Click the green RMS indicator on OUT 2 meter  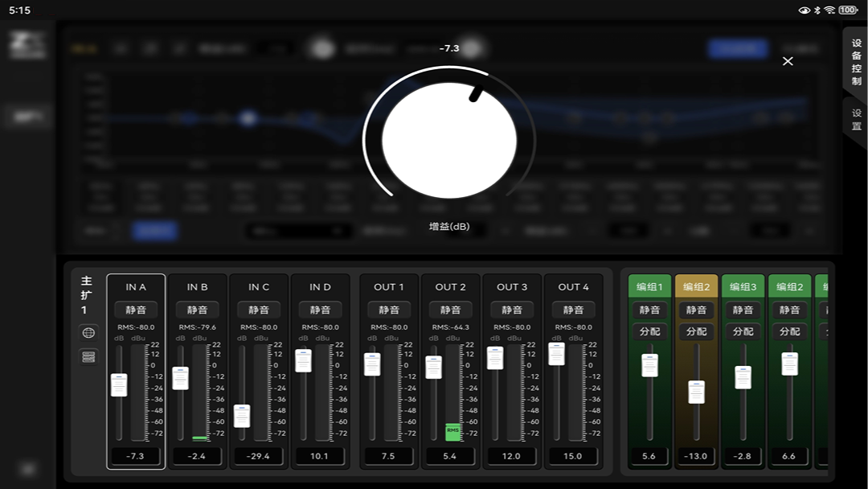coord(451,430)
